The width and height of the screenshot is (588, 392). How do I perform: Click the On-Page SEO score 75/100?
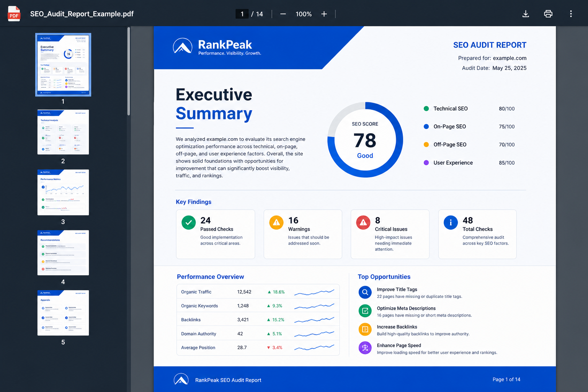(506, 127)
